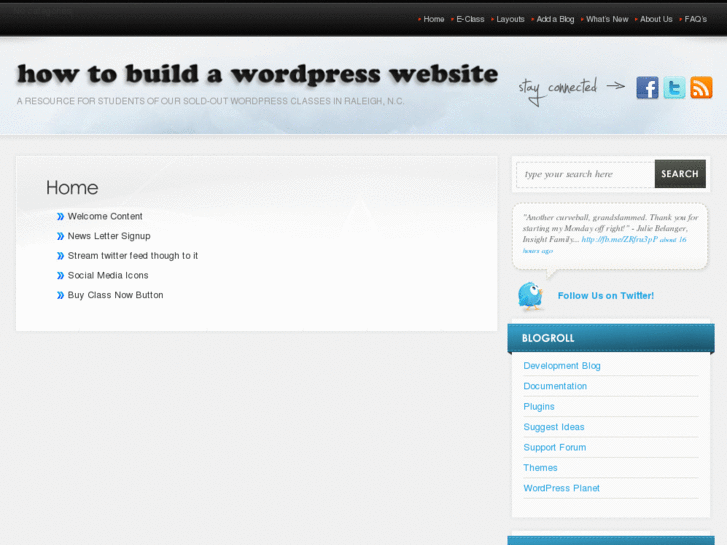
Task: Open Support Forum blogroll link
Action: pyautogui.click(x=555, y=448)
